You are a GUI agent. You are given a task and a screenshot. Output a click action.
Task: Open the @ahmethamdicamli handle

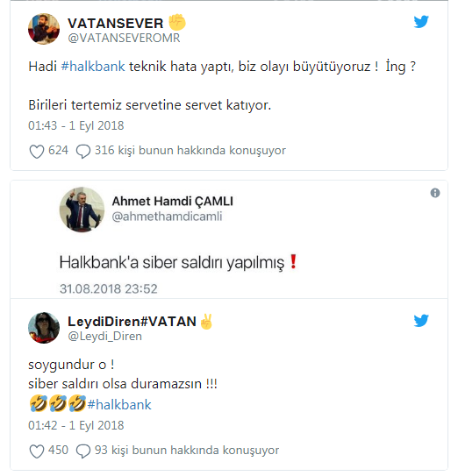click(x=167, y=217)
